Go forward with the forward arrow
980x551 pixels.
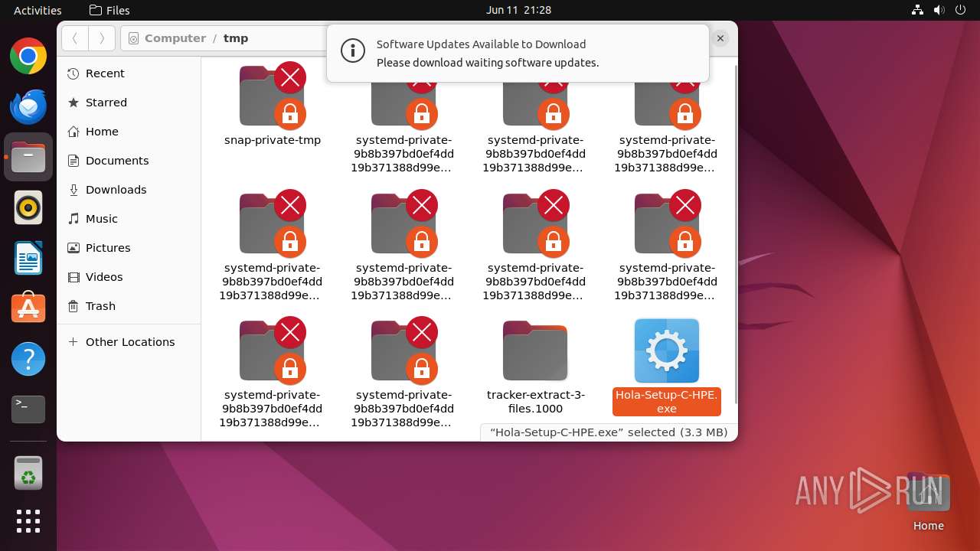pyautogui.click(x=102, y=38)
